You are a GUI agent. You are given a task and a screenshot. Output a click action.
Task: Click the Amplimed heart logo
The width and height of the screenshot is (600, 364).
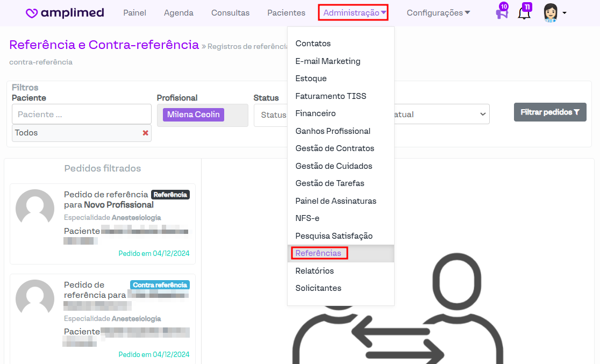[x=32, y=13]
